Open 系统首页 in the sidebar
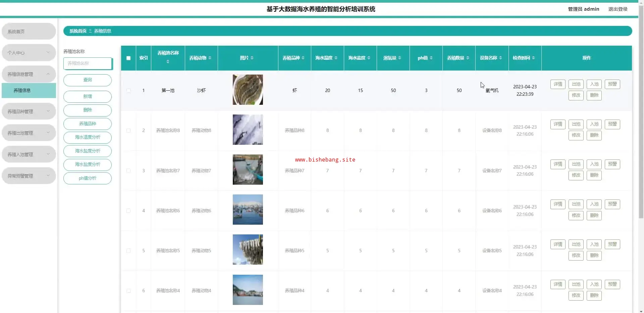Image resolution: width=644 pixels, height=313 pixels. point(29,32)
